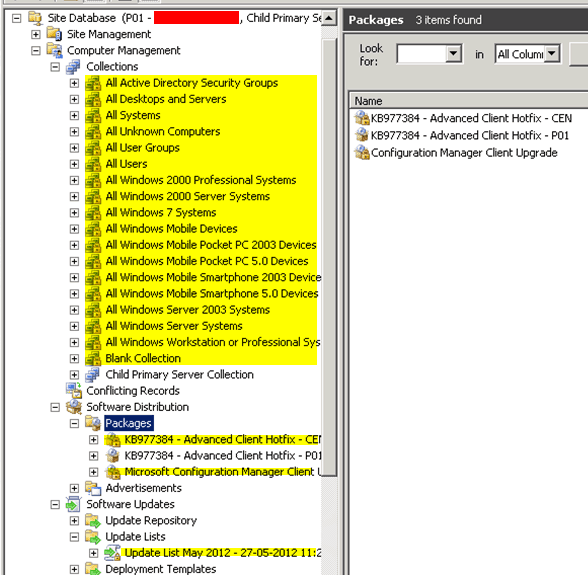
Task: Click the Blank Collection icon
Action: (x=93, y=359)
